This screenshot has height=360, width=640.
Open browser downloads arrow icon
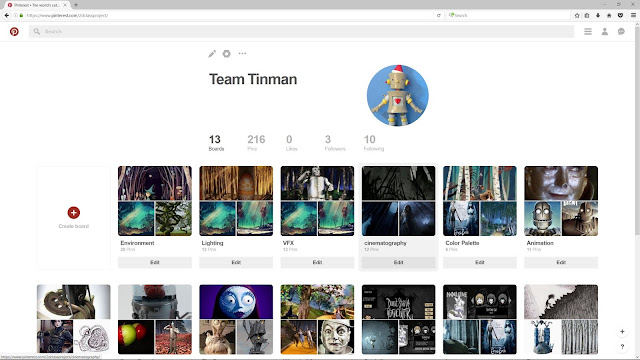(598, 15)
